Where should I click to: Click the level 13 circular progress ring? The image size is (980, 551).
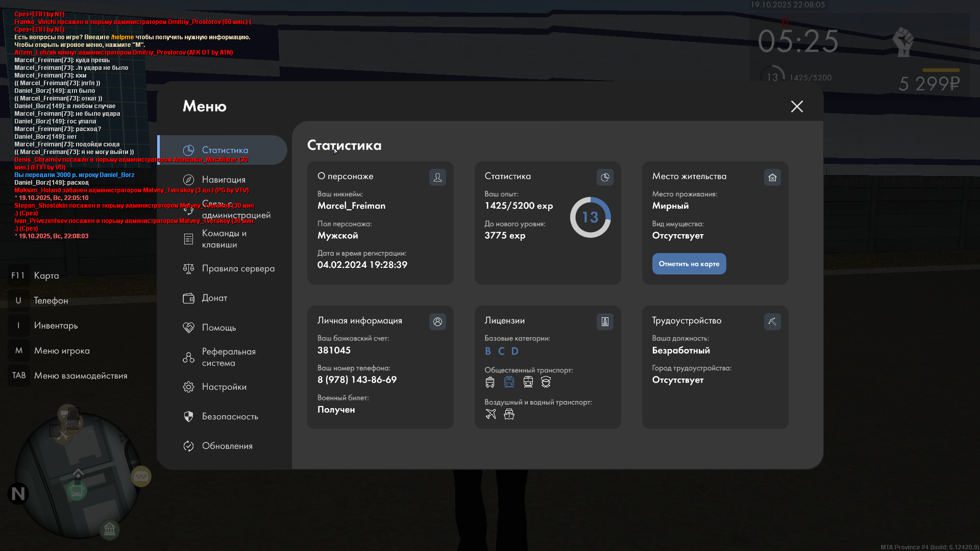(590, 217)
